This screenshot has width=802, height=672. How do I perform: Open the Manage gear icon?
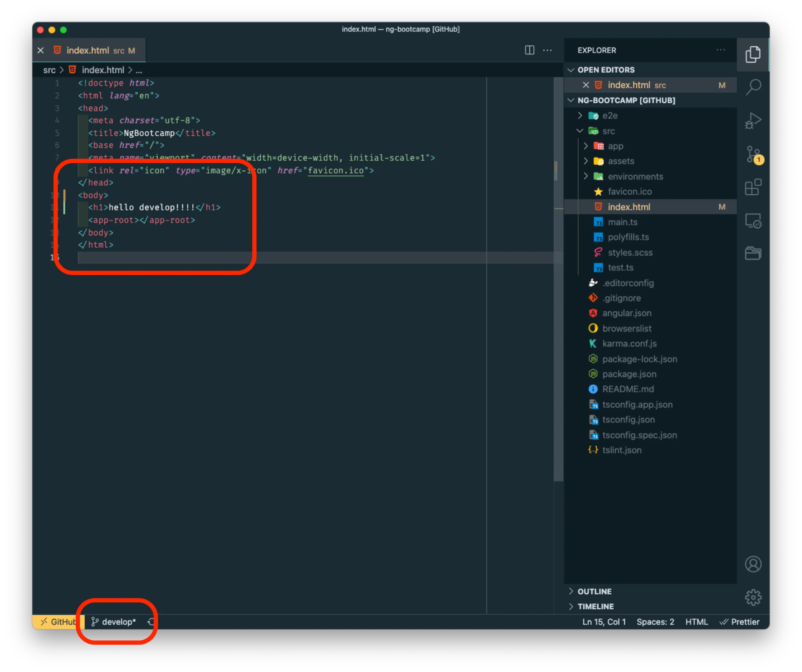753,597
